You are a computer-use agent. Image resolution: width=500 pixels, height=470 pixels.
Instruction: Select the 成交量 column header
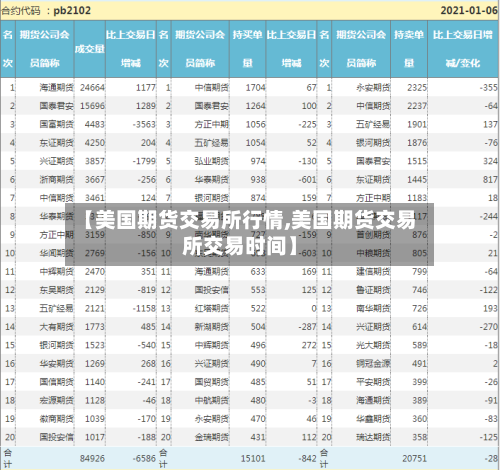pyautogui.click(x=90, y=49)
